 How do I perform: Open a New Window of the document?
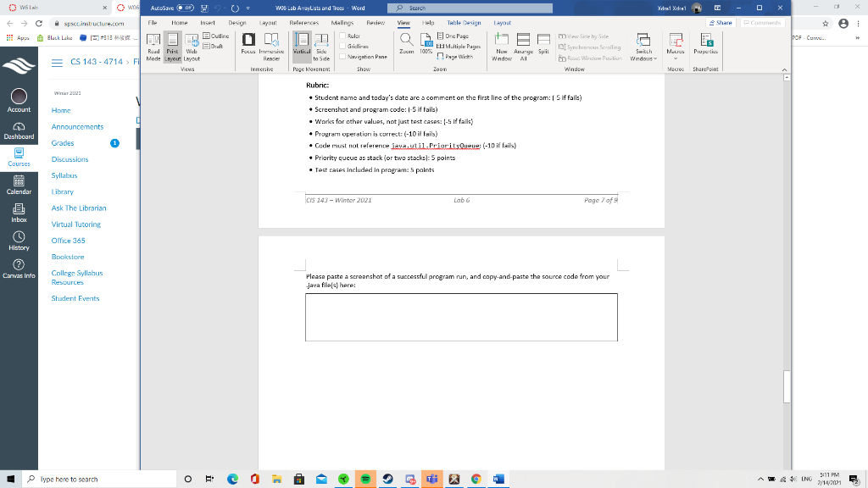pos(501,47)
